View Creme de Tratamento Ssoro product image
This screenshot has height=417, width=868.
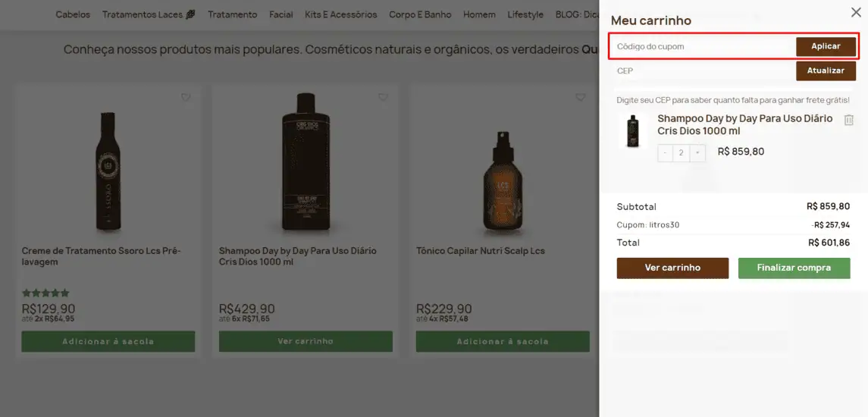click(108, 171)
